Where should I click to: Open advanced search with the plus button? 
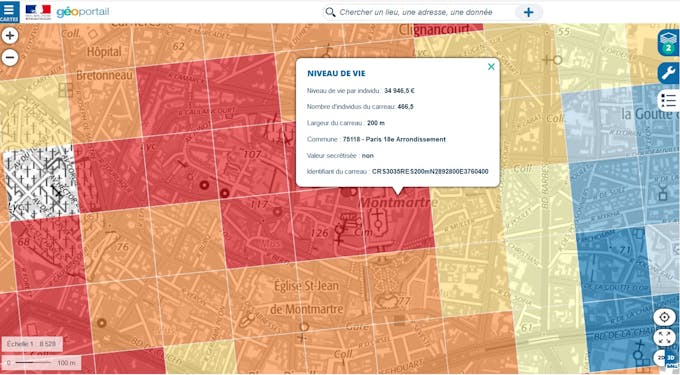pos(528,12)
